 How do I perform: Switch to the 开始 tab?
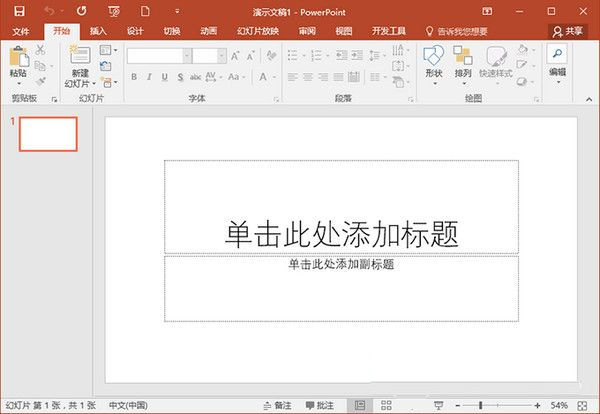[x=62, y=31]
